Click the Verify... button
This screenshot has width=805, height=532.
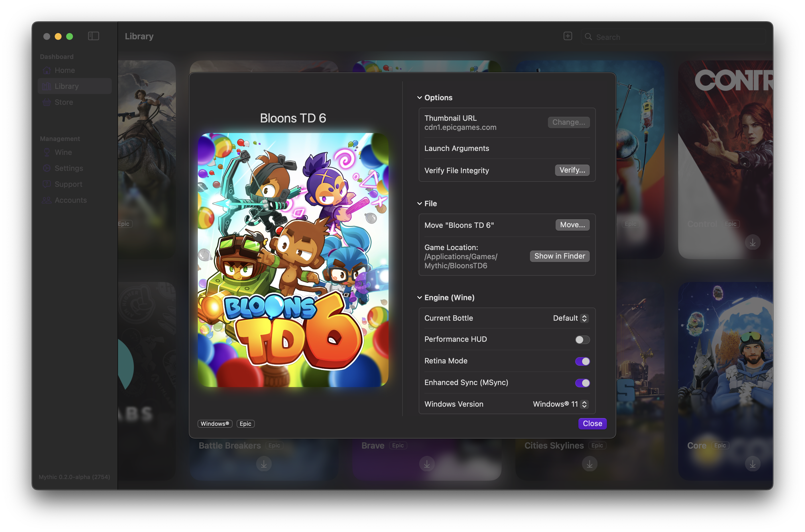pyautogui.click(x=572, y=170)
